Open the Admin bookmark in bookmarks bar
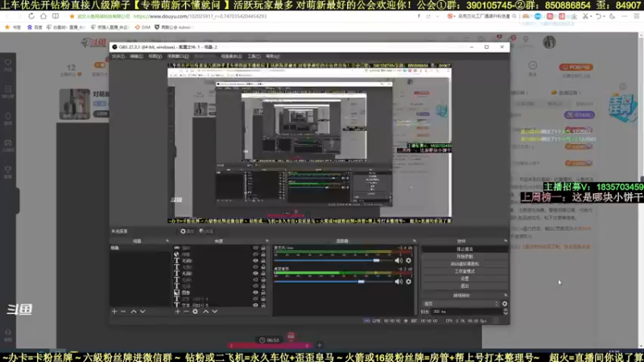Viewport: 644px width, 362px height. coord(173,27)
